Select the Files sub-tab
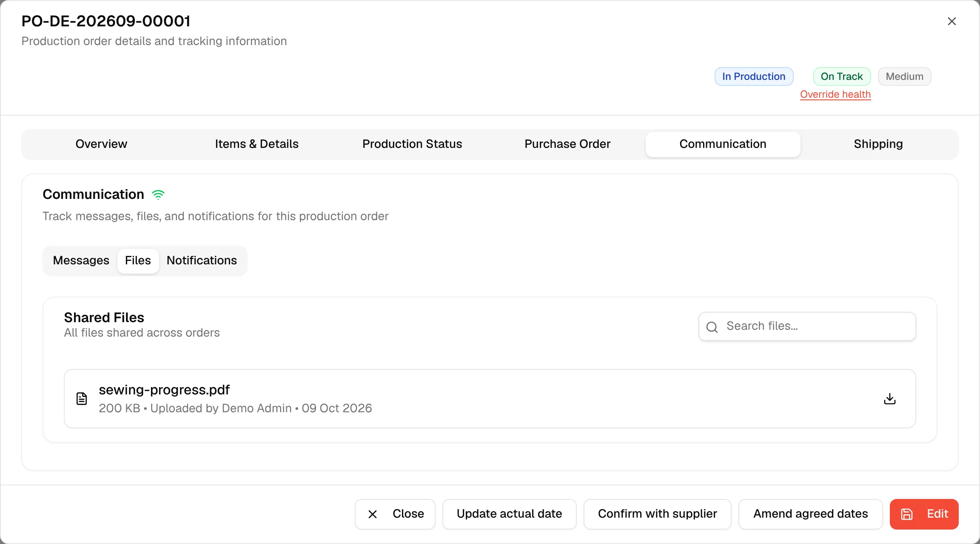 point(138,261)
